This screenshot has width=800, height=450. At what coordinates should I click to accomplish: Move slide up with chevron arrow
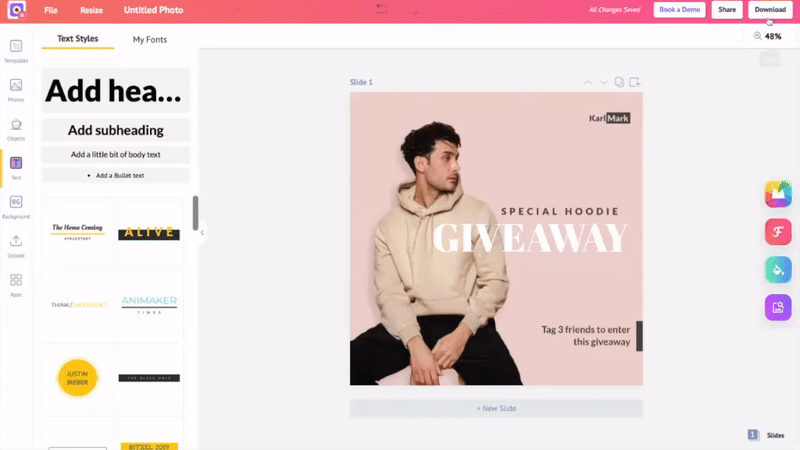tap(588, 82)
